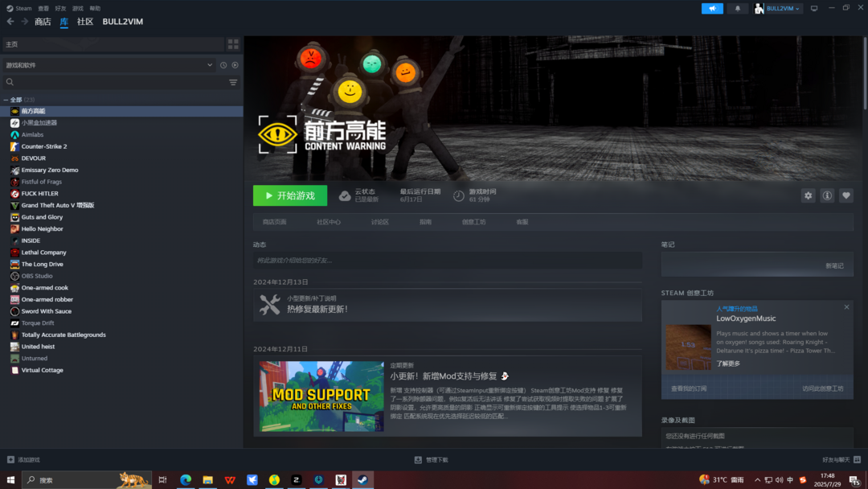Viewport: 868px width, 489px height.
Task: Open BULL2VIM profile tab
Action: pos(123,22)
